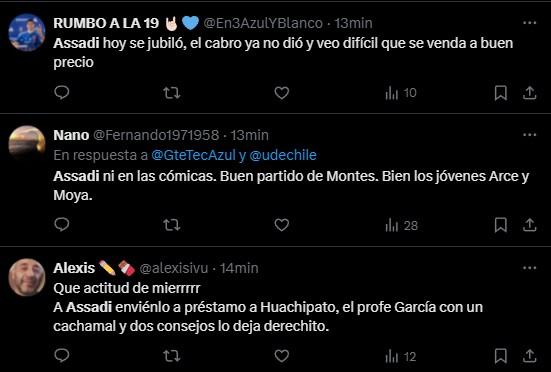551x372 pixels.
Task: Reply to Nano's tweet about Montes
Action: [62, 225]
